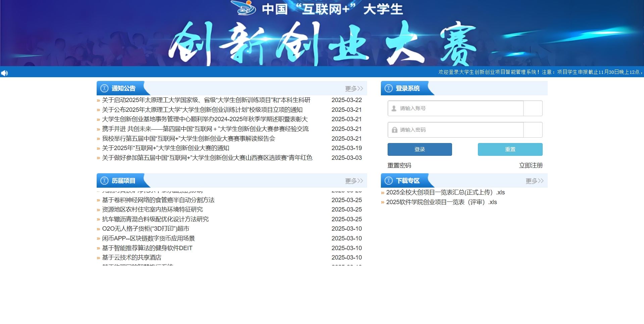
Task: Click the 通知公告 section header icon
Action: (x=104, y=88)
